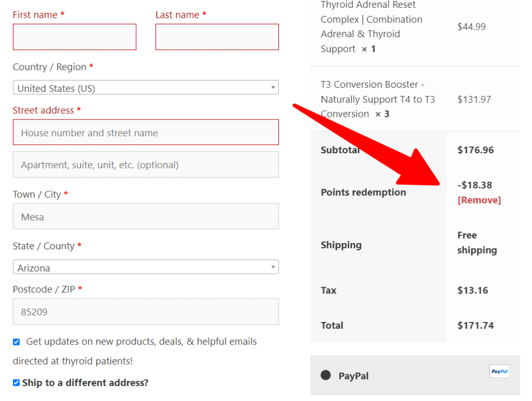Image resolution: width=532 pixels, height=401 pixels.
Task: Click the Apartment, suite, unit field
Action: [x=146, y=165]
